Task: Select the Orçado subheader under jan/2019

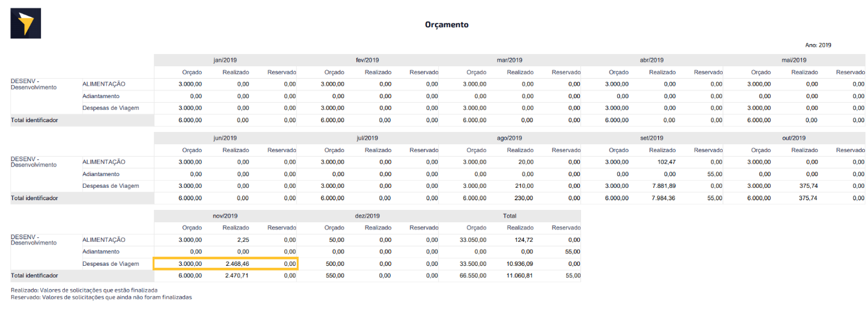Action: (x=192, y=72)
